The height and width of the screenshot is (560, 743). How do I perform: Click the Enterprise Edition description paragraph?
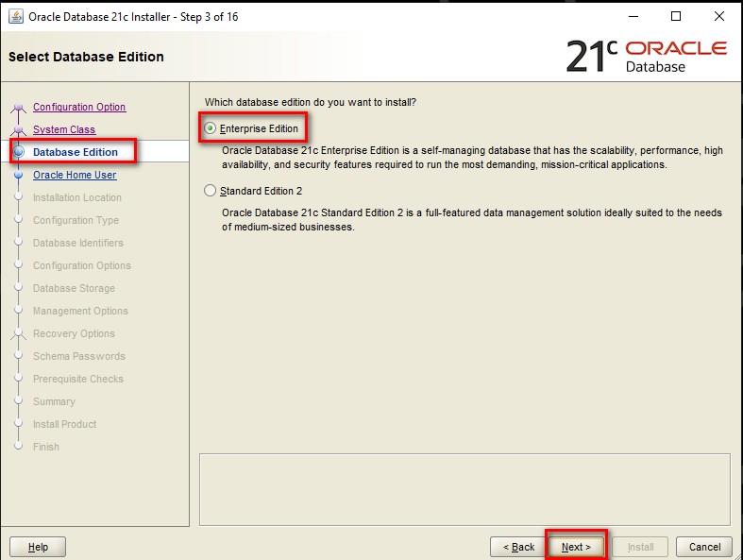click(x=472, y=158)
